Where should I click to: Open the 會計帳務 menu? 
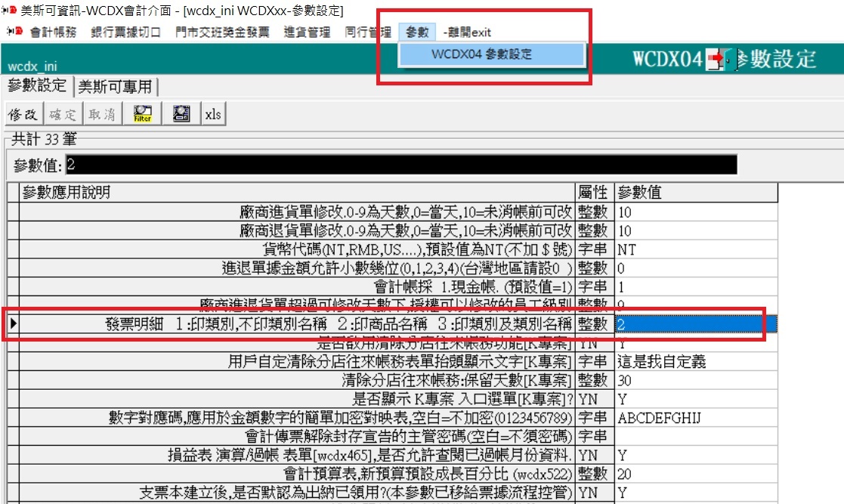(x=53, y=32)
